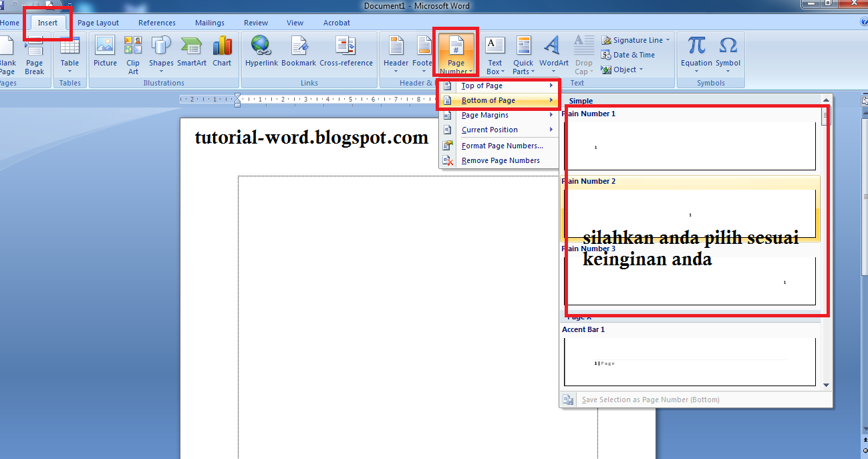This screenshot has height=459, width=868.
Task: Click the gallery scrollbar down arrow
Action: (826, 385)
